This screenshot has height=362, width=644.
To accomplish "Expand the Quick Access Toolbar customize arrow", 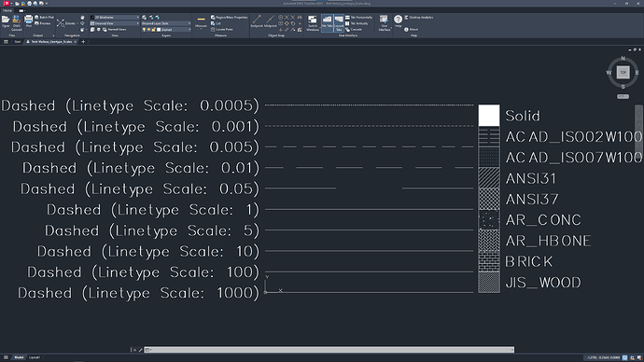I will [x=47, y=4].
